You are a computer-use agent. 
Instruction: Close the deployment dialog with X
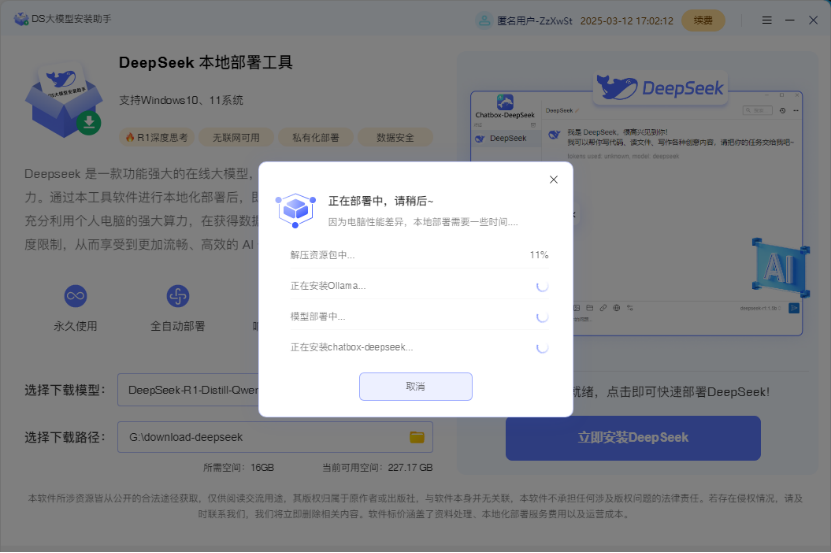[x=554, y=180]
